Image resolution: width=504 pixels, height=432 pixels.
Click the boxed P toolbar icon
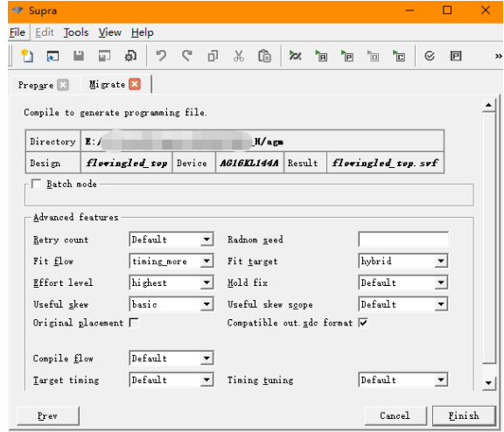(456, 56)
